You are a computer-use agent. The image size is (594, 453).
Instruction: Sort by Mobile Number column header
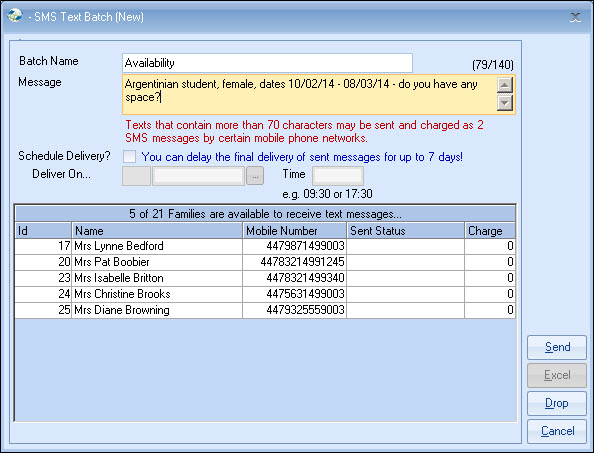coord(294,231)
